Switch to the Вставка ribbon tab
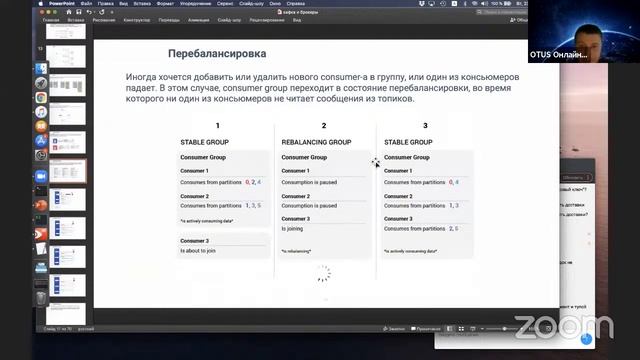This screenshot has width=640, height=360. (x=76, y=20)
